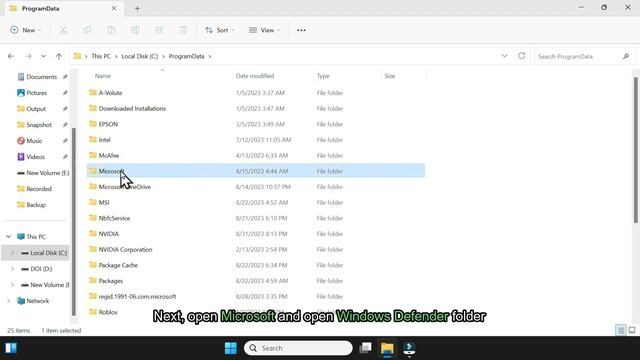Switch to details view icon in status bar
Viewport: 640px width, 360px height.
[621, 330]
